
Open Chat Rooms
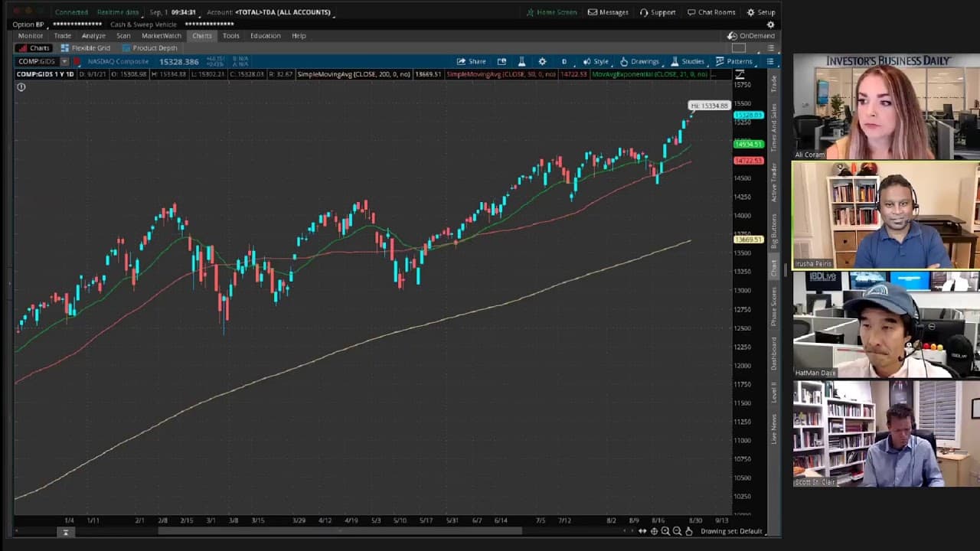tap(711, 12)
